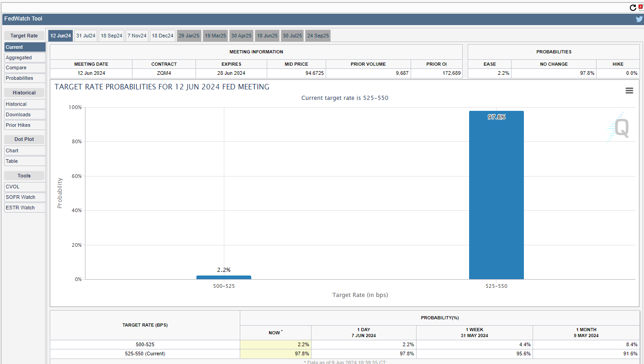Switch to the 18 Sep24 meeting tab

pyautogui.click(x=111, y=36)
